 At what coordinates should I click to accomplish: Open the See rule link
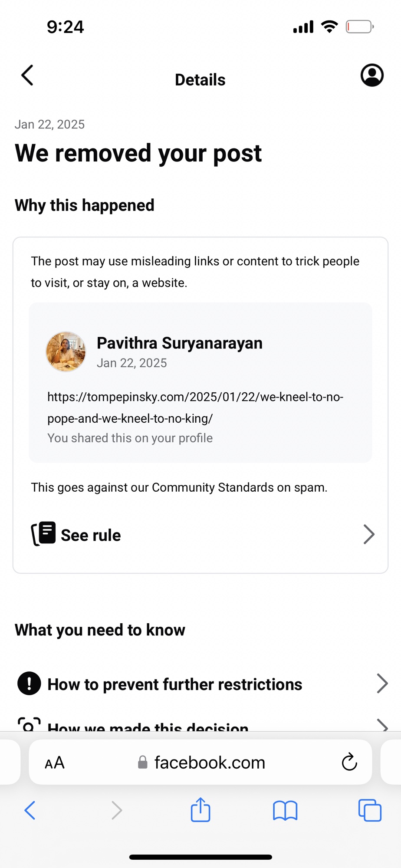91,535
